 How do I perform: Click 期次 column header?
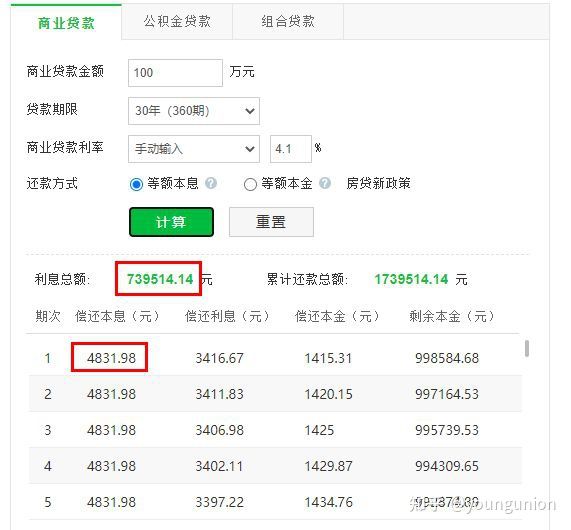[x=48, y=316]
